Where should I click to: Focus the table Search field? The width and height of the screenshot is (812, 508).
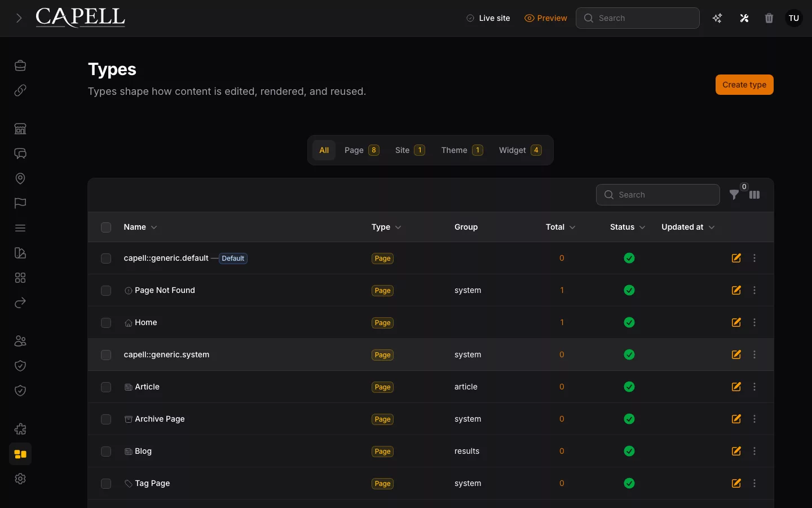pyautogui.click(x=658, y=195)
